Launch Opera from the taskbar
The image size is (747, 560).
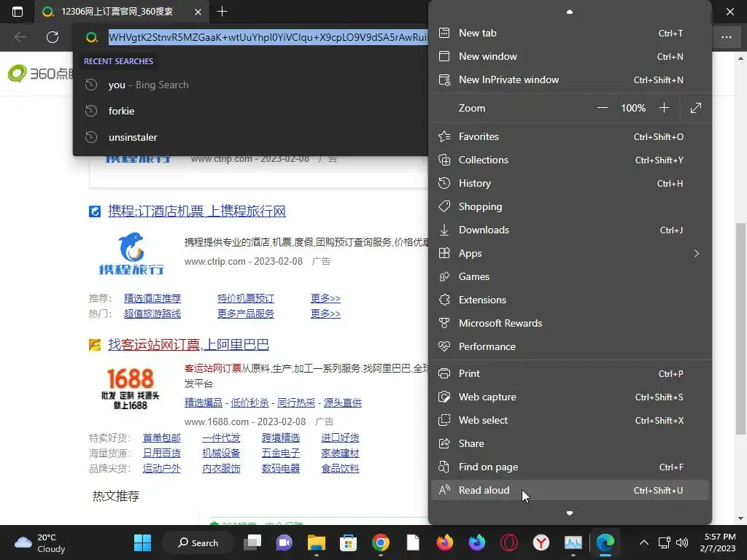(x=508, y=542)
